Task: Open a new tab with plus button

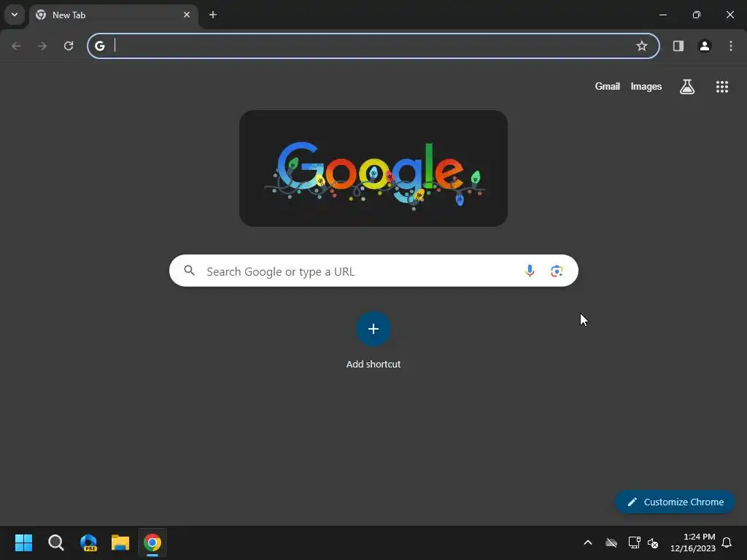Action: pyautogui.click(x=213, y=15)
